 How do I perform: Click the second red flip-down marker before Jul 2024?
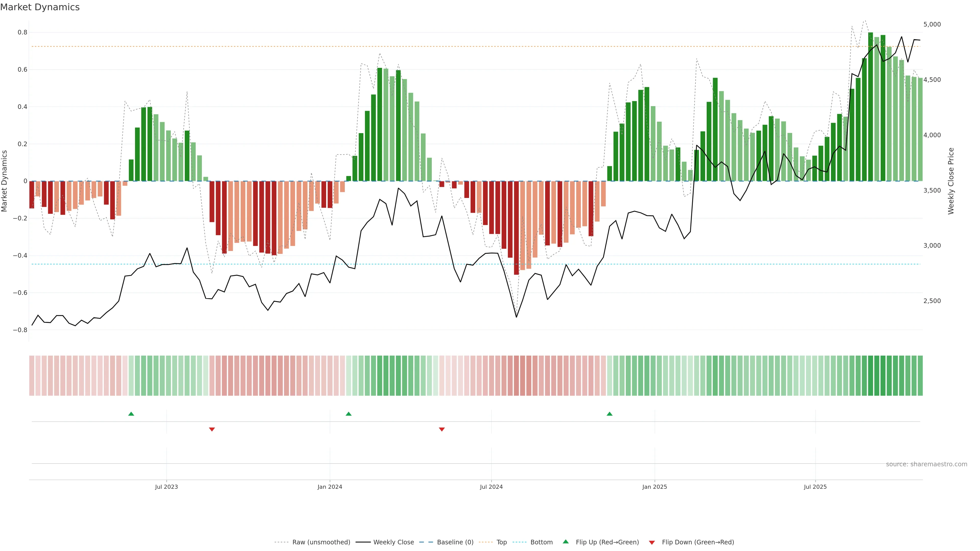(x=442, y=429)
